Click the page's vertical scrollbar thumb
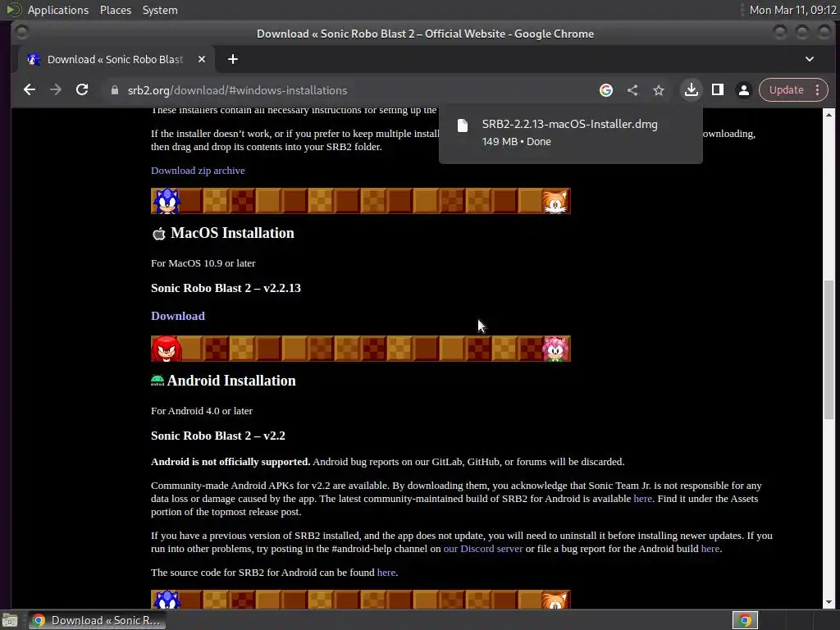Screen dimensions: 840x630 829,349
